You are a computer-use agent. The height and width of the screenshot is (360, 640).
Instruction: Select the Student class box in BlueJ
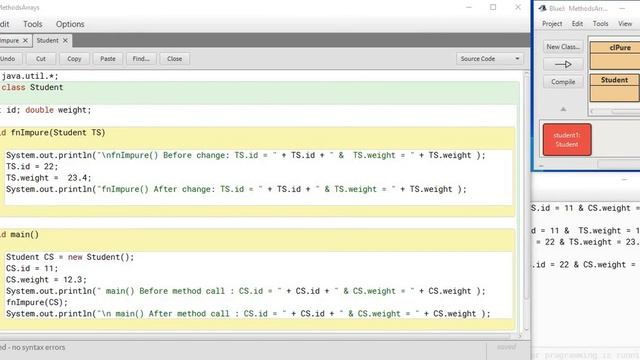pyautogui.click(x=614, y=87)
